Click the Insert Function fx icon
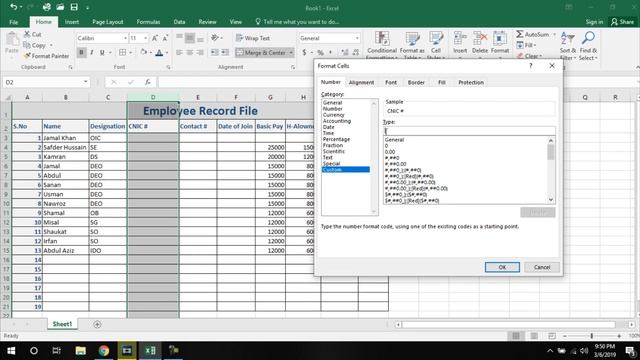The height and width of the screenshot is (360, 640). click(147, 82)
